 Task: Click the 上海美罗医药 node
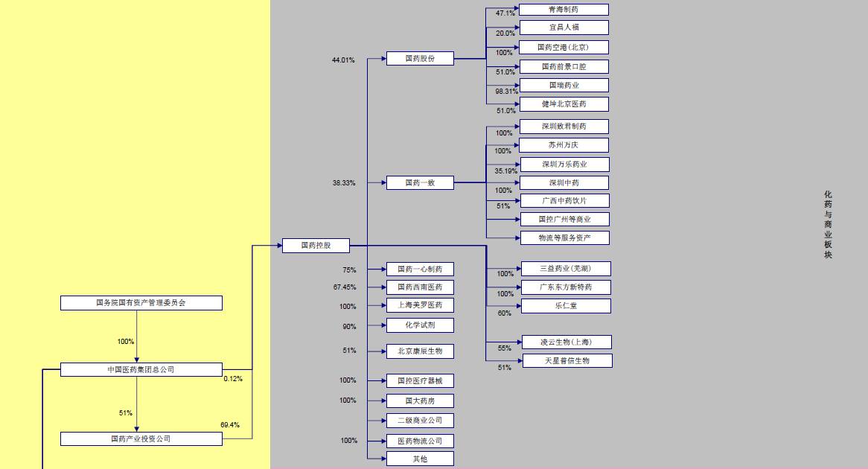pos(420,305)
